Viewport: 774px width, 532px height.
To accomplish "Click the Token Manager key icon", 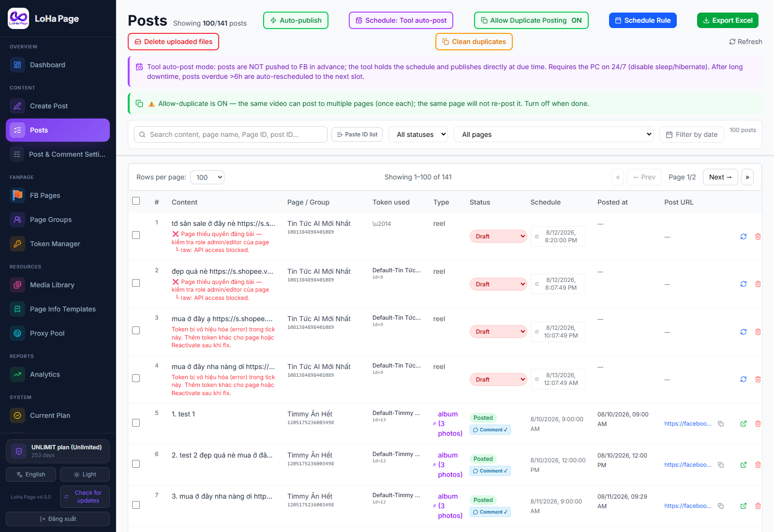I will pos(17,244).
